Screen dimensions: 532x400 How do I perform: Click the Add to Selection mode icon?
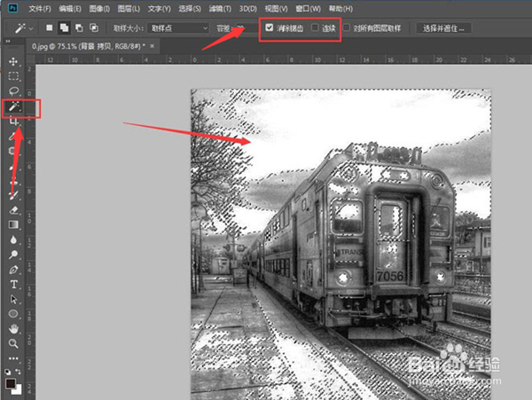click(x=64, y=27)
